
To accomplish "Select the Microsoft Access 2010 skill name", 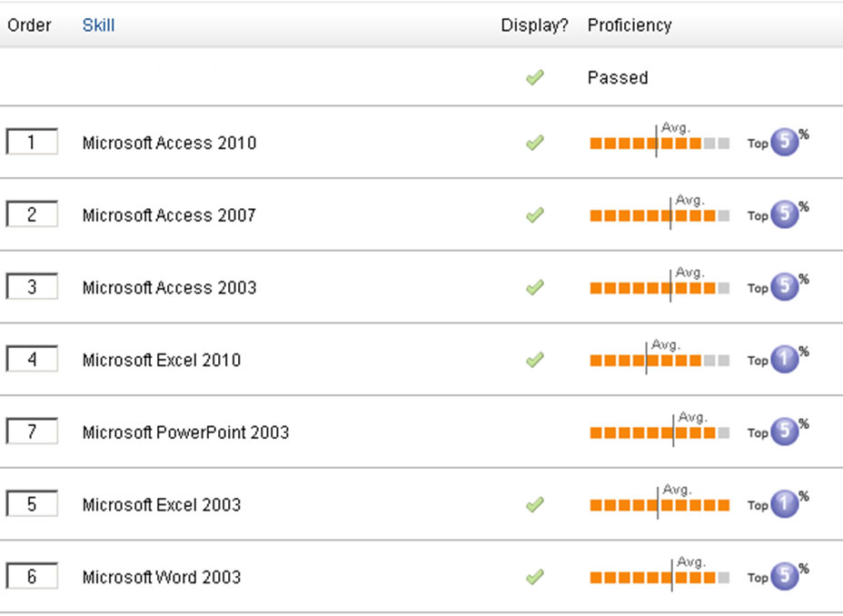I will point(169,143).
